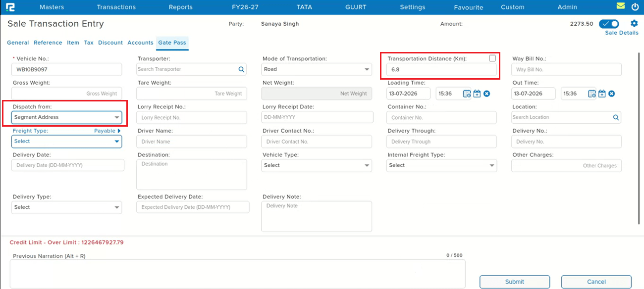644x289 pixels.
Task: Click the Driver Contact No. field
Action: [317, 142]
